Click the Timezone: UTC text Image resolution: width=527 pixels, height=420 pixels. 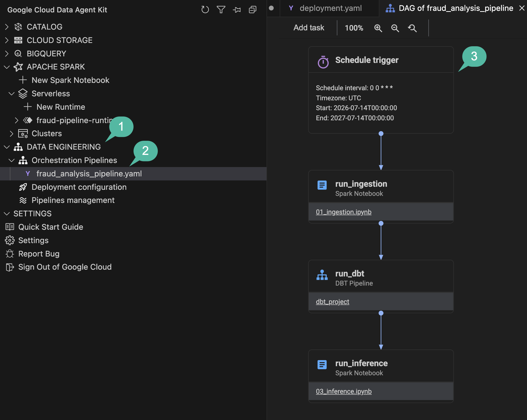coord(338,98)
